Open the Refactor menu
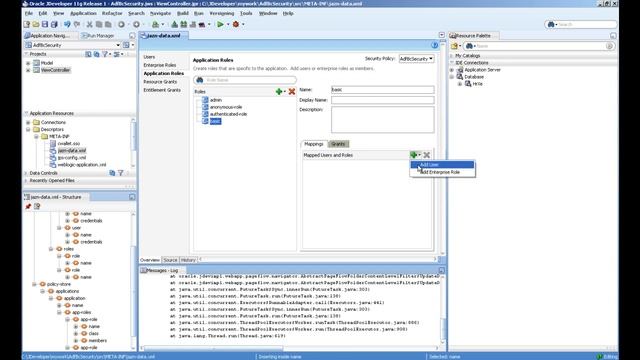This screenshot has height=360, width=640. [112, 13]
